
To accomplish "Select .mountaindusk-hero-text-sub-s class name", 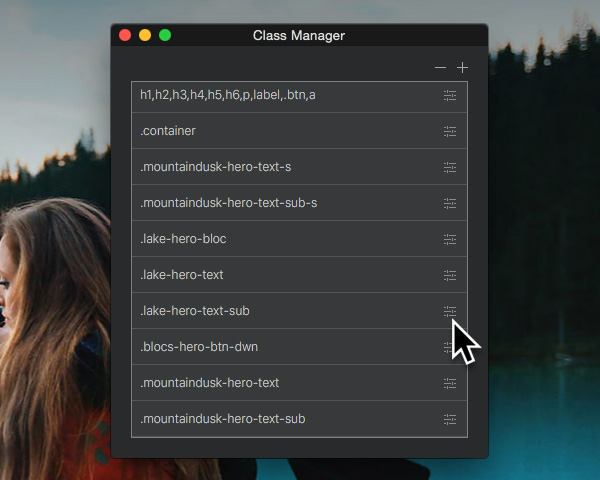I will pos(228,203).
